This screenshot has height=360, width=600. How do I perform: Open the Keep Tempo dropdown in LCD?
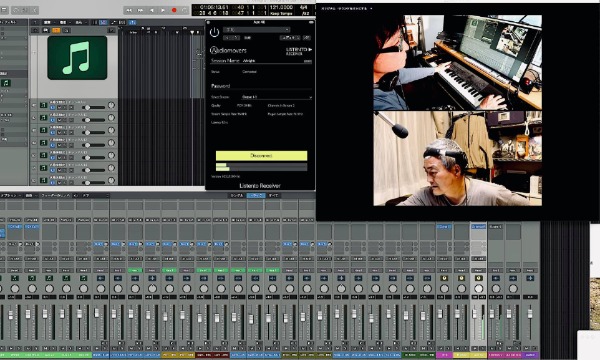pyautogui.click(x=281, y=13)
